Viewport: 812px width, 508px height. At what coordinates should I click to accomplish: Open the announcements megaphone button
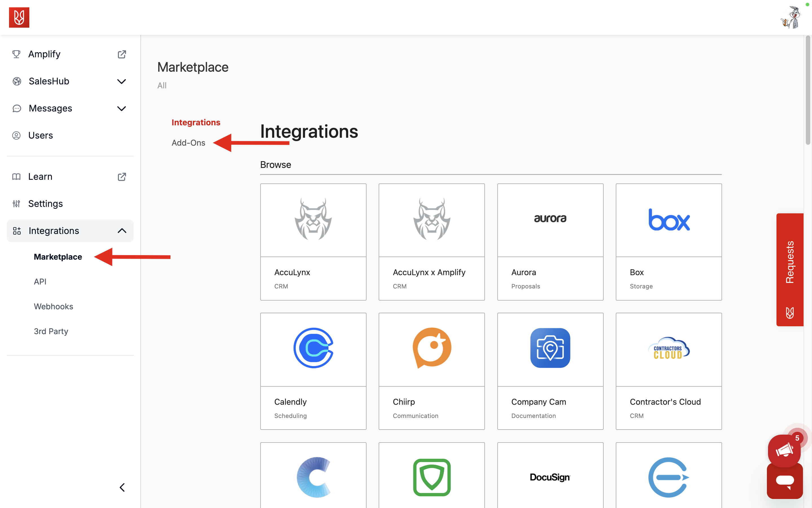pos(784,450)
